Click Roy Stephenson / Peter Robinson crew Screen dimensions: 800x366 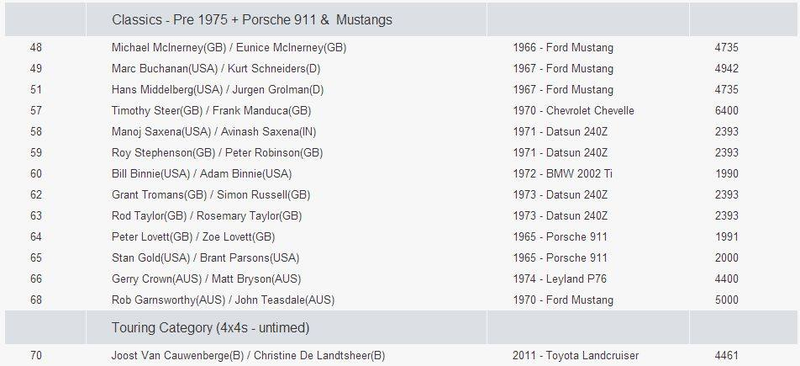coord(217,153)
